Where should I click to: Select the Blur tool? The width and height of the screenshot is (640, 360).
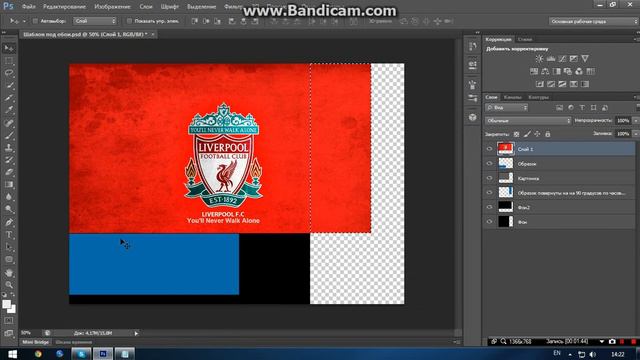click(x=9, y=197)
